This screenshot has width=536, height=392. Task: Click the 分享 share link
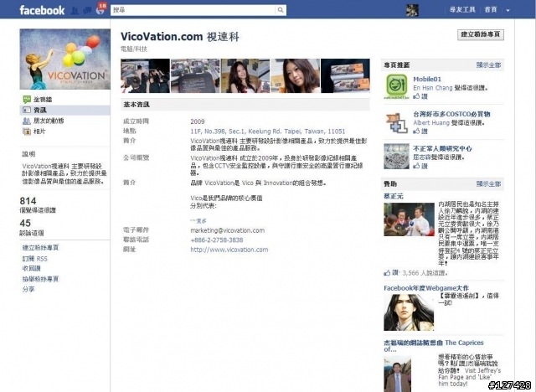coord(28,289)
